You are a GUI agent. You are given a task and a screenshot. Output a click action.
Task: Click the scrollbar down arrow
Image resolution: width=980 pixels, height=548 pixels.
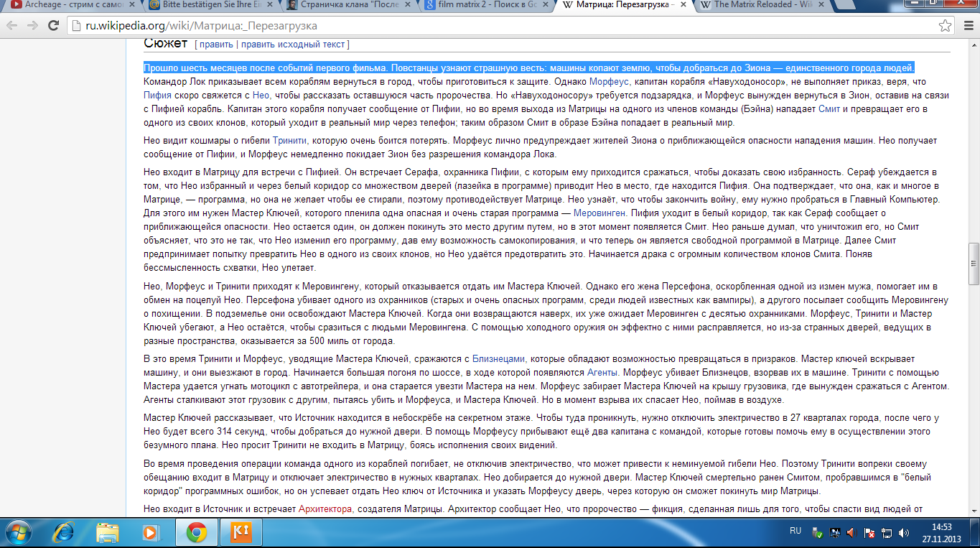(x=974, y=511)
